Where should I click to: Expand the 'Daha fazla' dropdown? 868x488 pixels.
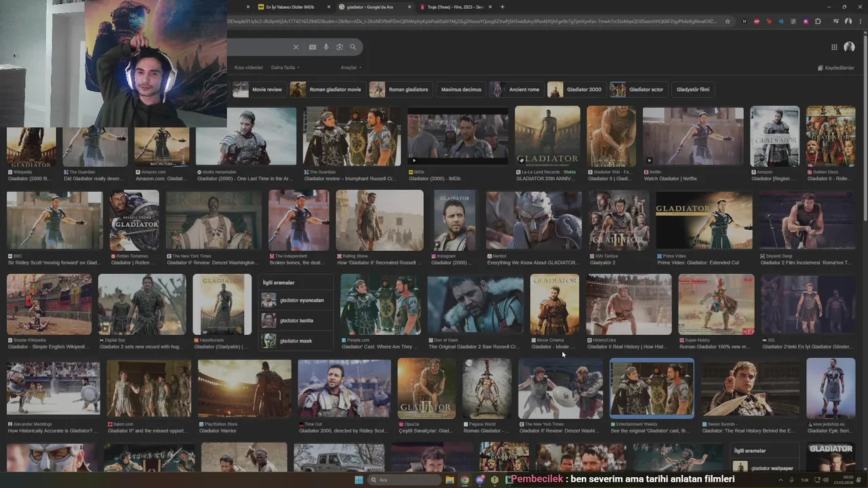pos(285,68)
